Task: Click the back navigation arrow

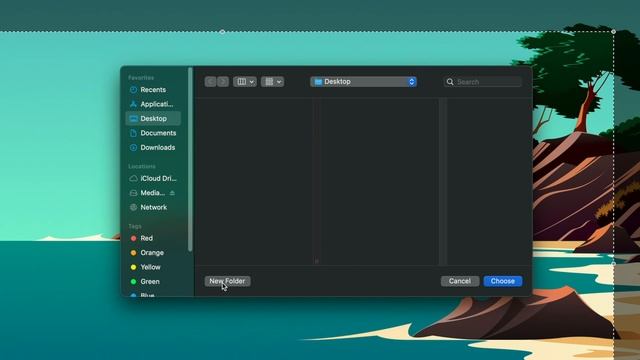Action: pyautogui.click(x=210, y=82)
